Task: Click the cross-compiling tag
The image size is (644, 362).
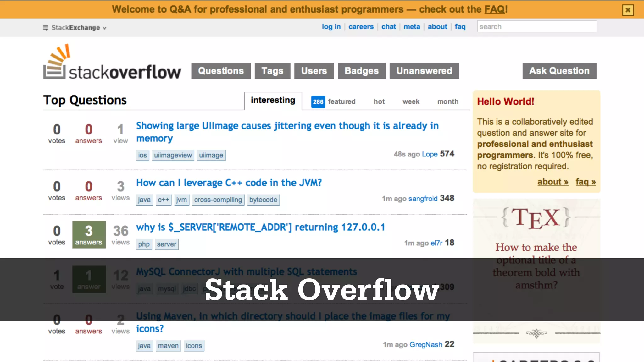Action: pos(218,200)
